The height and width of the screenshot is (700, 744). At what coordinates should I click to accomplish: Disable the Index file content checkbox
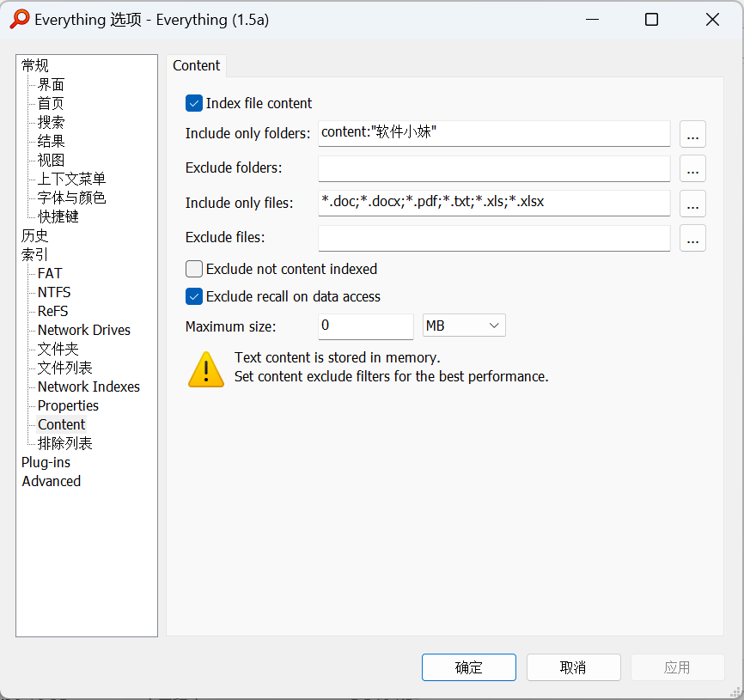(x=193, y=103)
